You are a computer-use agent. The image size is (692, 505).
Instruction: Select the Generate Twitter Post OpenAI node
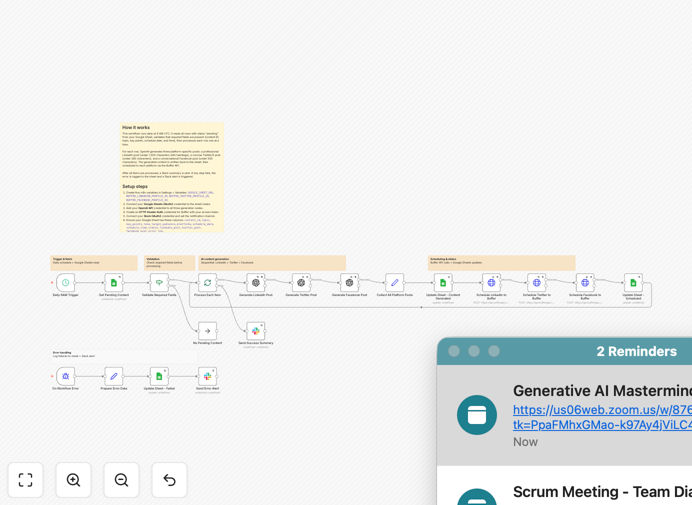coord(301,283)
